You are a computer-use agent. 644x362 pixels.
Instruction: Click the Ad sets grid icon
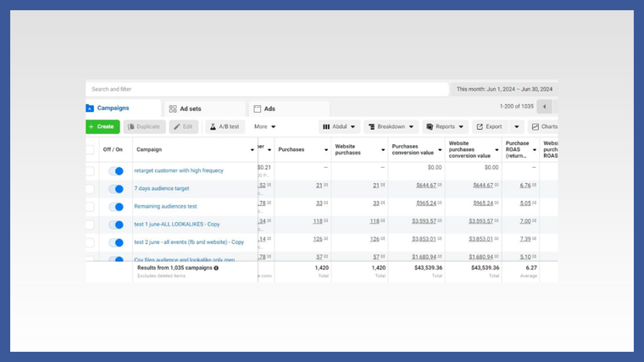pyautogui.click(x=173, y=109)
